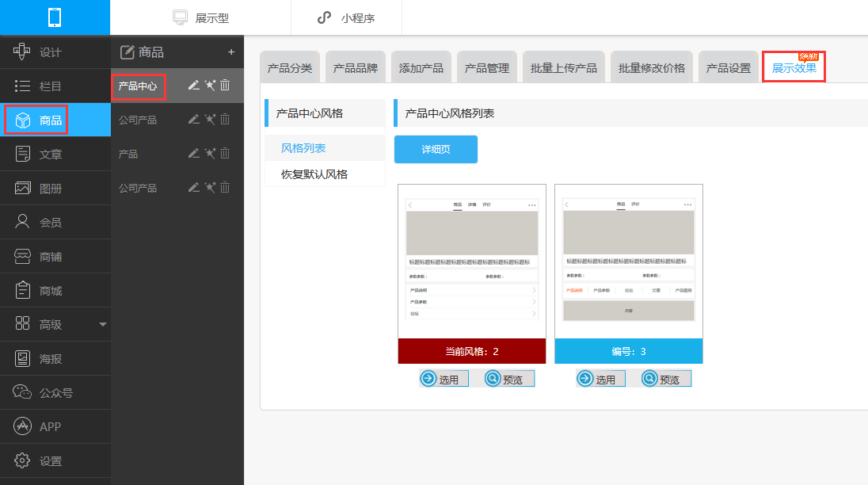The height and width of the screenshot is (485, 868).
Task: Open the 产品设置 tab
Action: pos(729,67)
